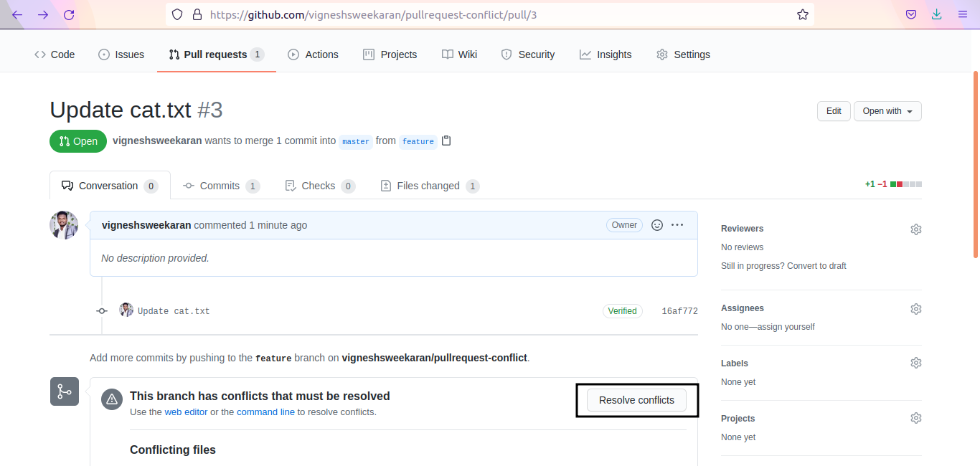
Task: Reload the page in browser
Action: pyautogui.click(x=69, y=14)
